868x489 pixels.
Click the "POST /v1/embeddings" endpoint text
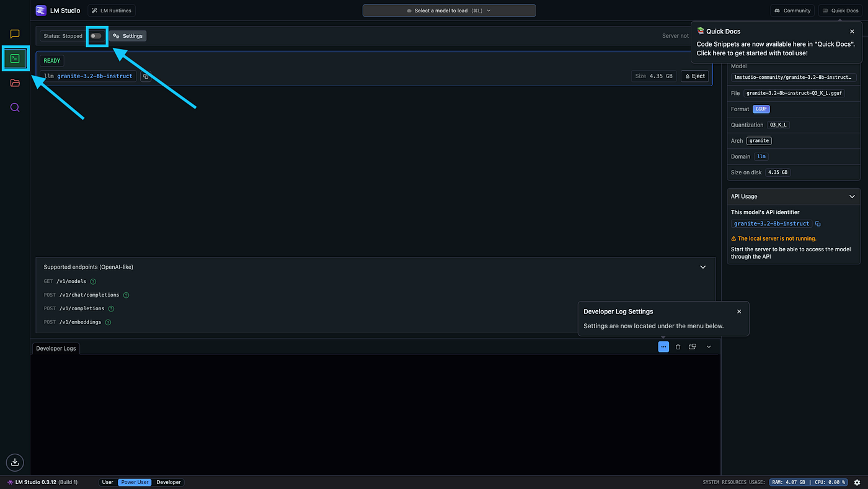click(x=73, y=323)
